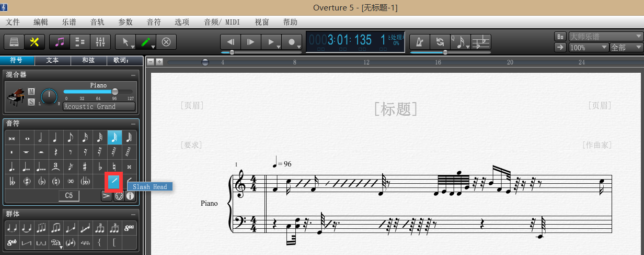Collapse the 群体 panel
This screenshot has height=255, width=644.
tap(133, 214)
